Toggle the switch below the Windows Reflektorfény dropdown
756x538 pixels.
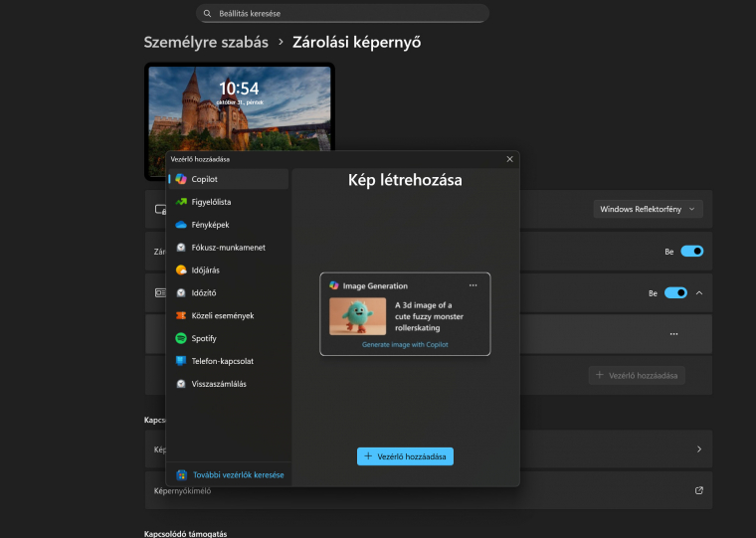coord(691,252)
